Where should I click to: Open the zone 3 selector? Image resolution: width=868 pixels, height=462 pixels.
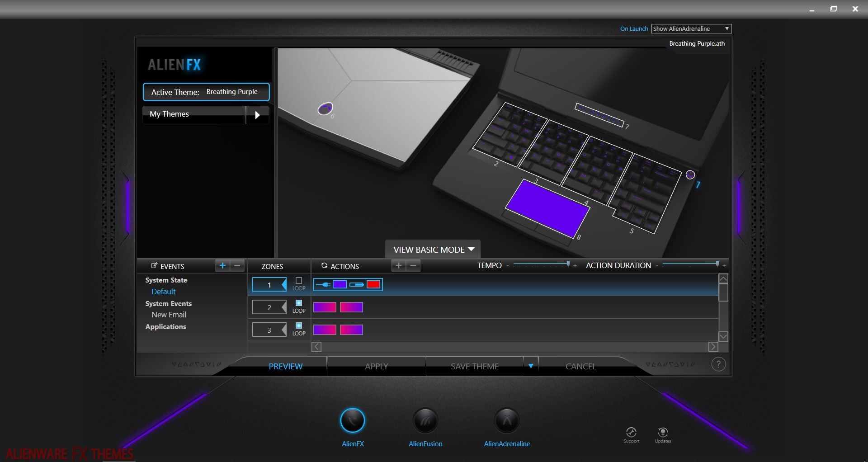(269, 330)
